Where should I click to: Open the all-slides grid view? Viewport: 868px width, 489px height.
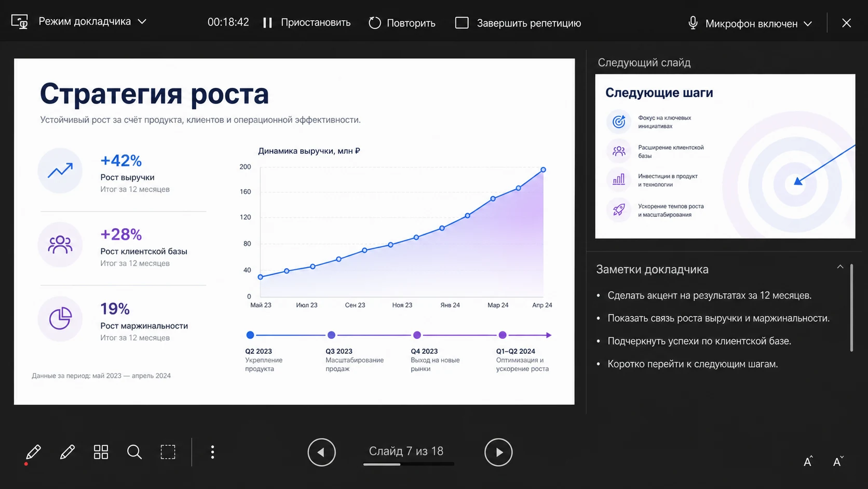pyautogui.click(x=101, y=452)
